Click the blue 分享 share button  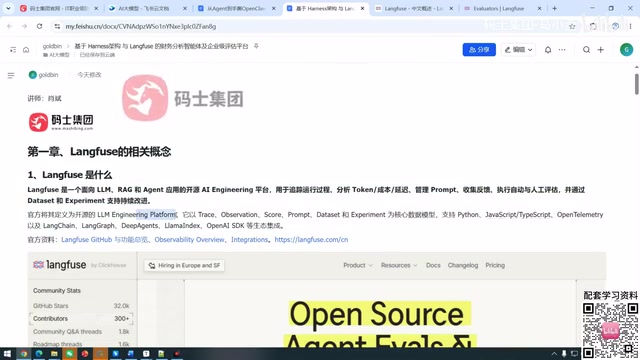pos(479,49)
